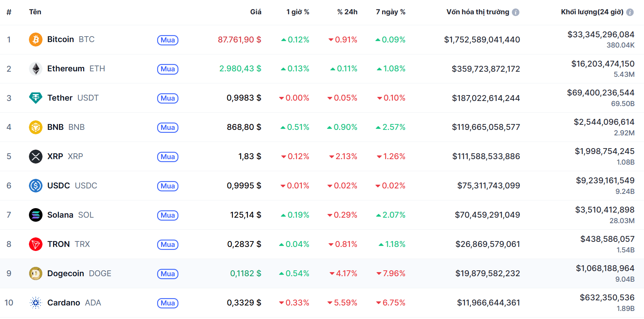This screenshot has height=319, width=644.
Task: Click Tether price 0,9983 $
Action: coord(244,98)
